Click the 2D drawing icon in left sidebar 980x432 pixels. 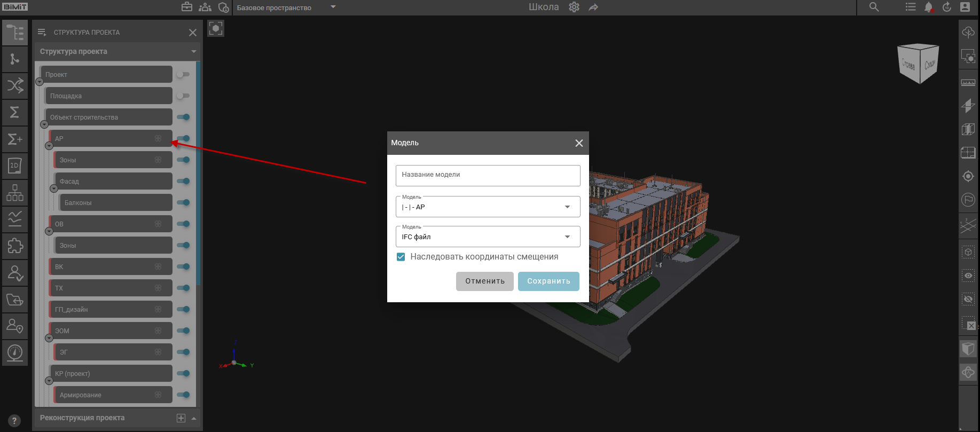(15, 166)
